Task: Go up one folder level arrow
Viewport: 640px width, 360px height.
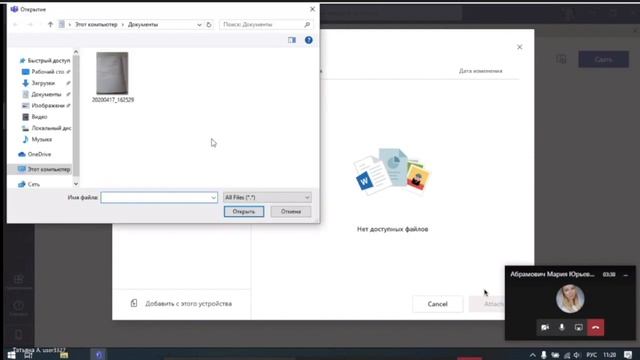Action: point(50,24)
